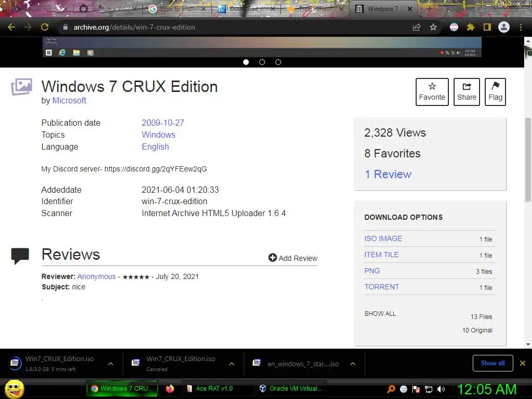Open the 2009-10-27 publication date link
The height and width of the screenshot is (399, 532).
tap(163, 123)
